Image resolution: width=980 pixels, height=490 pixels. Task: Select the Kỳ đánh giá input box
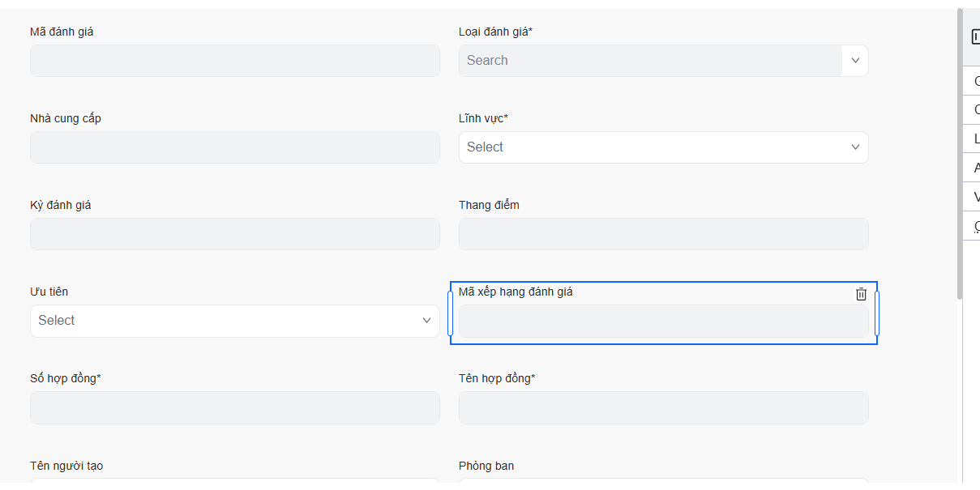tap(234, 234)
